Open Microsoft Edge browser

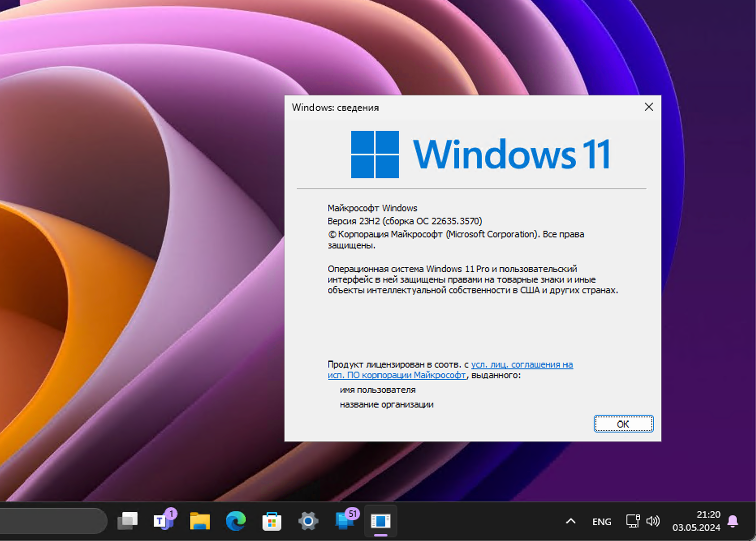pos(236,521)
